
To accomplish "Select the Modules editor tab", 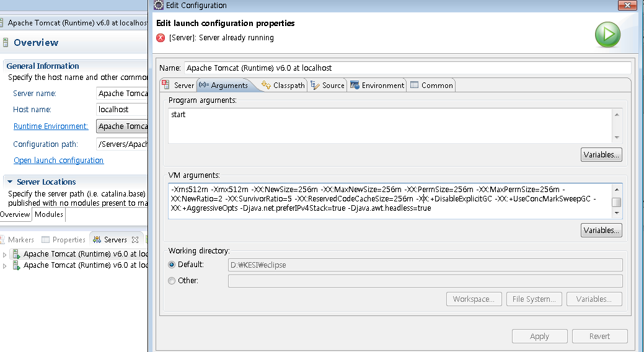I will 49,214.
